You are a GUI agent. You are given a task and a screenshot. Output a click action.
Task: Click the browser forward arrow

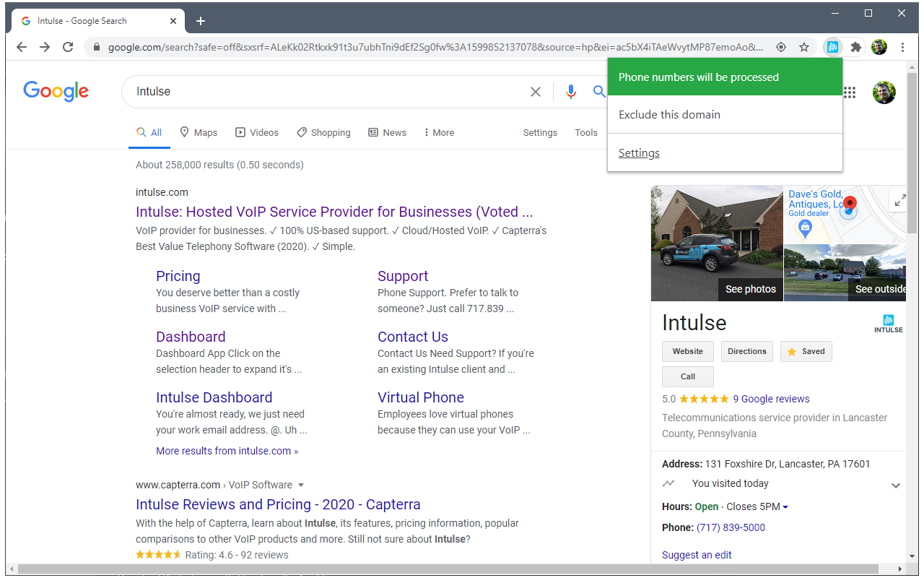[x=45, y=47]
